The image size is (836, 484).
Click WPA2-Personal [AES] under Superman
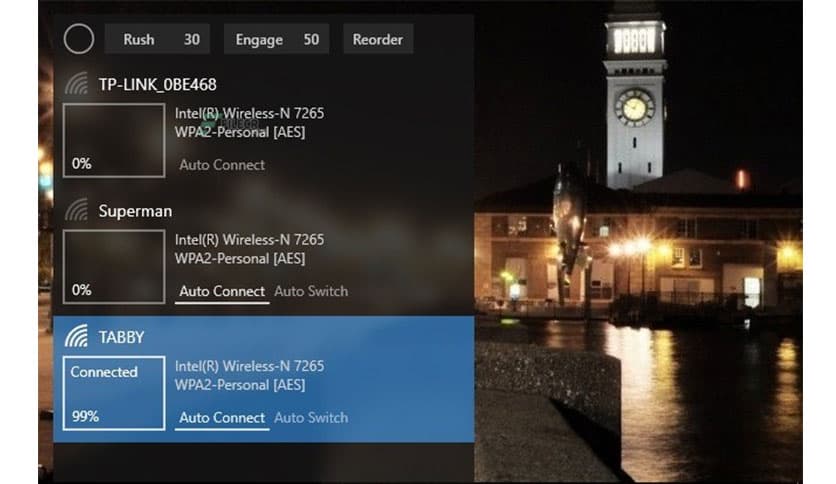tap(240, 259)
